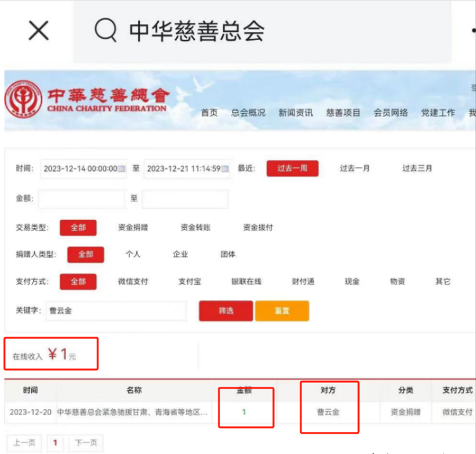Select page number 1 in pagination
Screen dimensions: 476x454
pos(55,443)
